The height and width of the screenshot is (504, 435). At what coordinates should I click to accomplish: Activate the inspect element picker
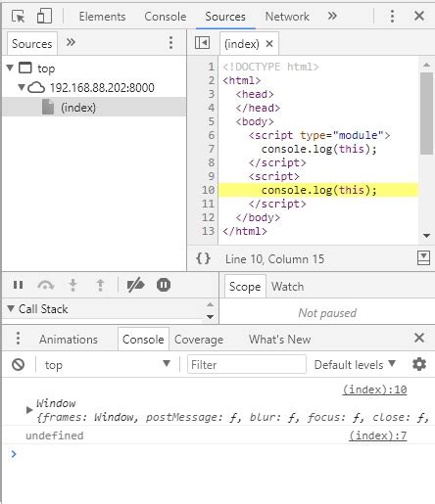pos(18,16)
